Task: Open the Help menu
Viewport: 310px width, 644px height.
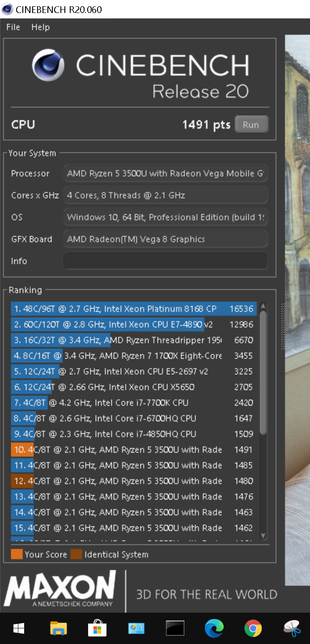Action: click(x=40, y=27)
